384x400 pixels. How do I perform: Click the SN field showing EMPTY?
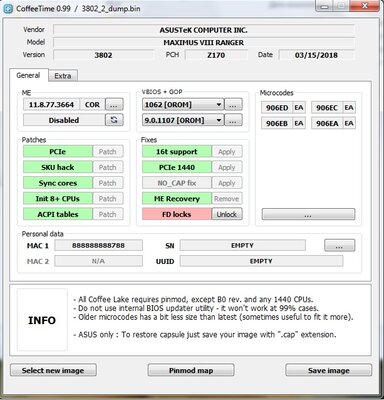point(243,246)
